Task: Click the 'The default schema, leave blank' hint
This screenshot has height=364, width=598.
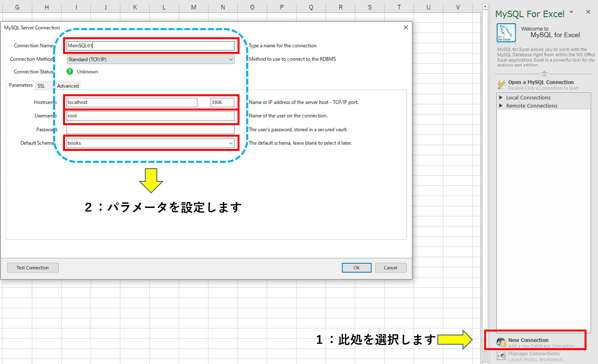Action: coord(300,143)
